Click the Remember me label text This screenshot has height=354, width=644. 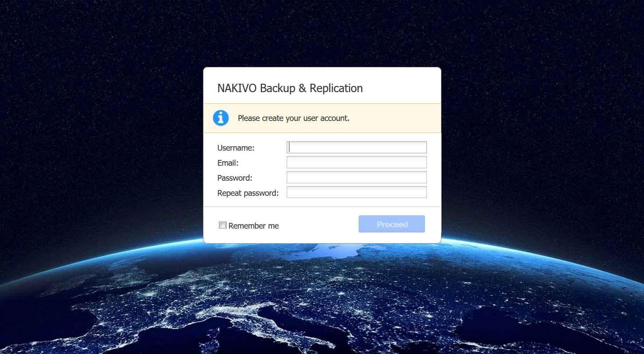[x=254, y=226]
